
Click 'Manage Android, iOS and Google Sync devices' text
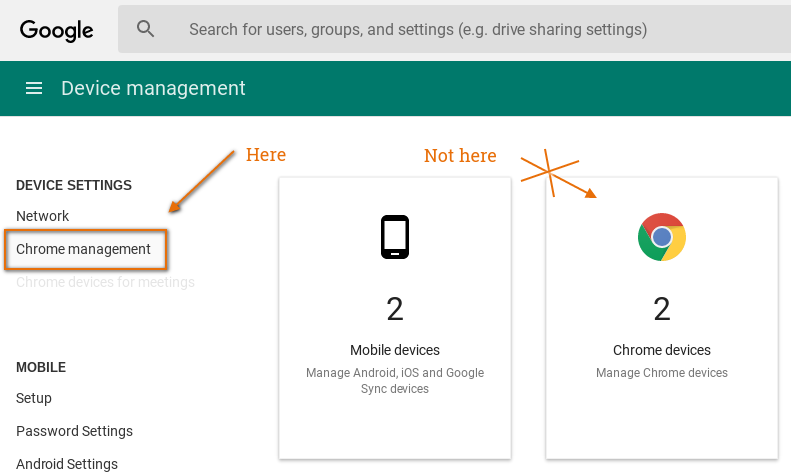point(394,381)
